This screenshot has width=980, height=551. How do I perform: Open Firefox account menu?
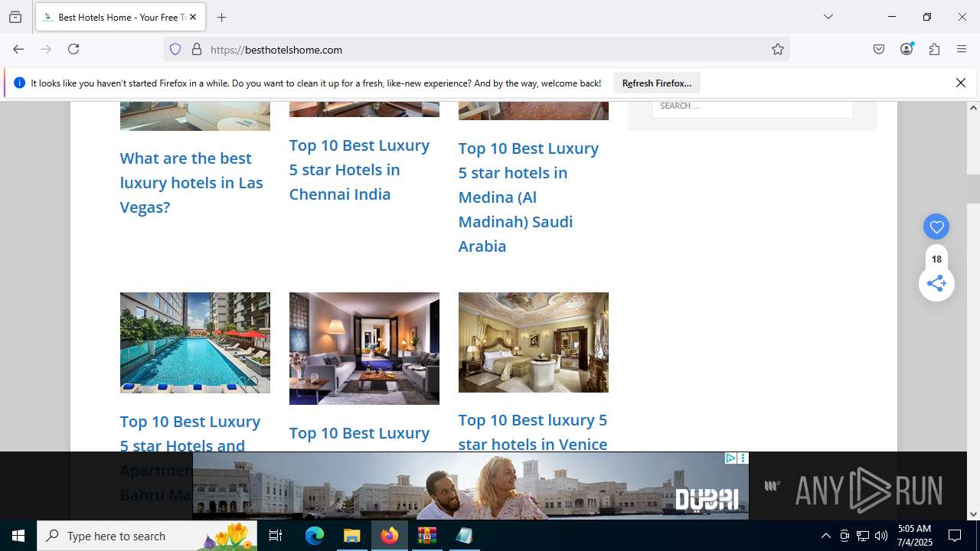coord(906,49)
